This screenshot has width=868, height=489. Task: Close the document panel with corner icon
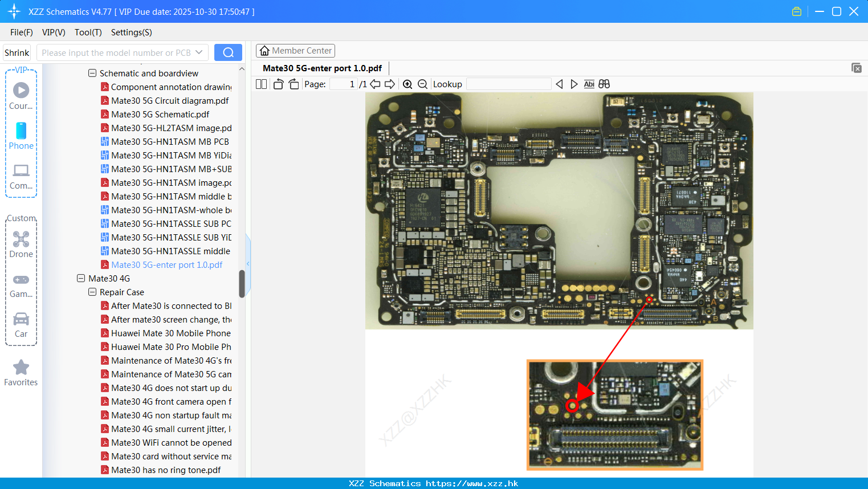[x=856, y=68]
